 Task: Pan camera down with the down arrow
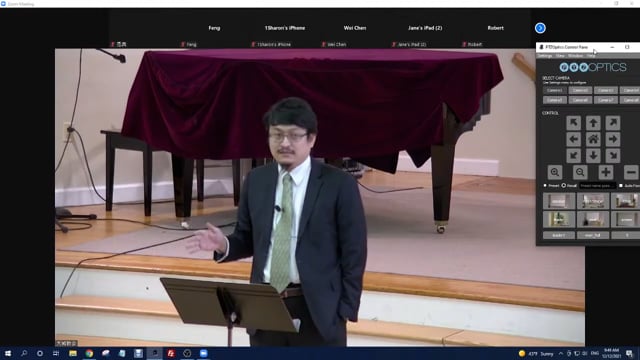click(x=593, y=156)
